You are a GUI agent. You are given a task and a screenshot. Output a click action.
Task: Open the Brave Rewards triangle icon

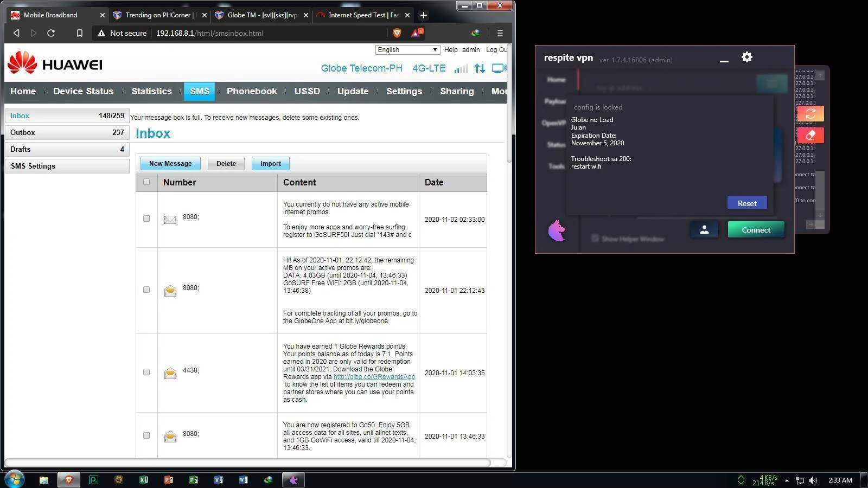pos(416,33)
